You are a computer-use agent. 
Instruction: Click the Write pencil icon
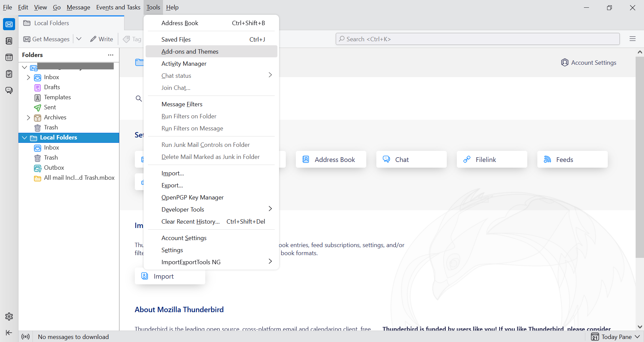tap(93, 39)
